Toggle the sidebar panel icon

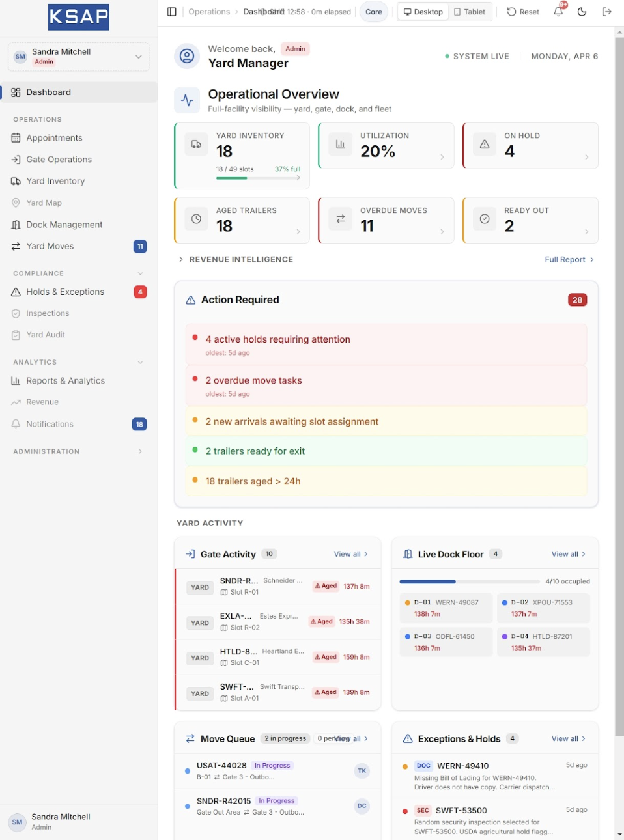pyautogui.click(x=172, y=12)
